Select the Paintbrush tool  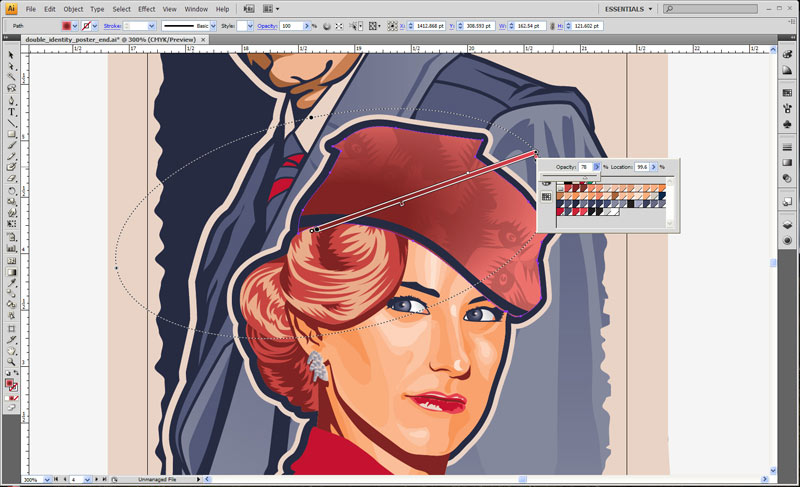(11, 145)
